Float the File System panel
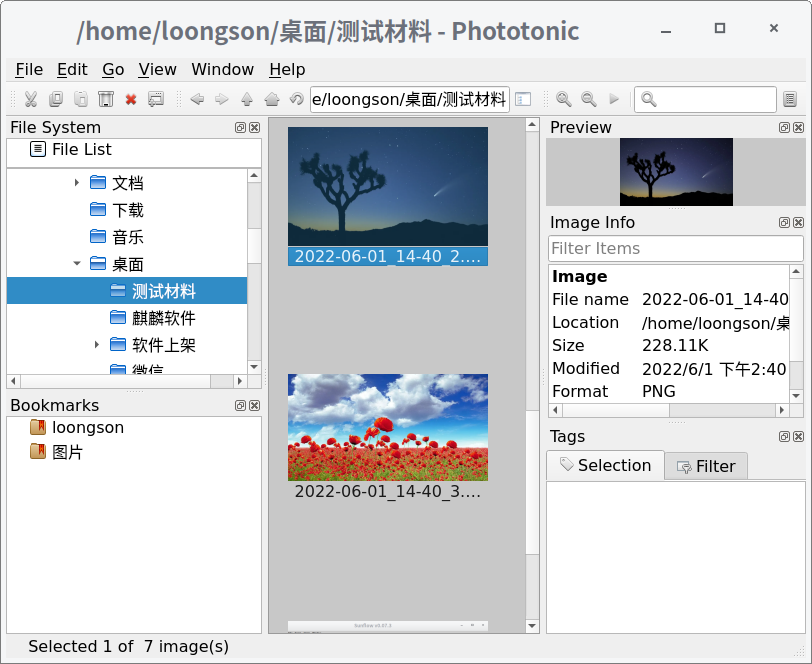The image size is (812, 664). (x=240, y=127)
